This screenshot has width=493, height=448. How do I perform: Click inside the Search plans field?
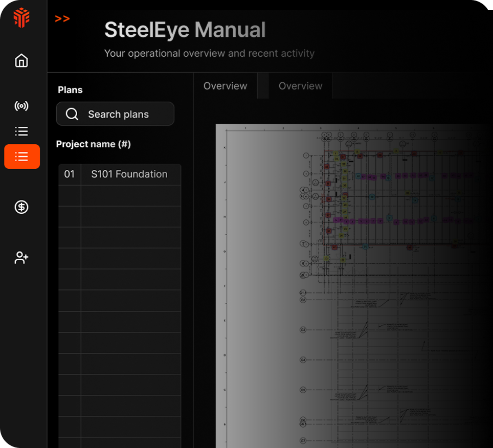[x=118, y=114]
